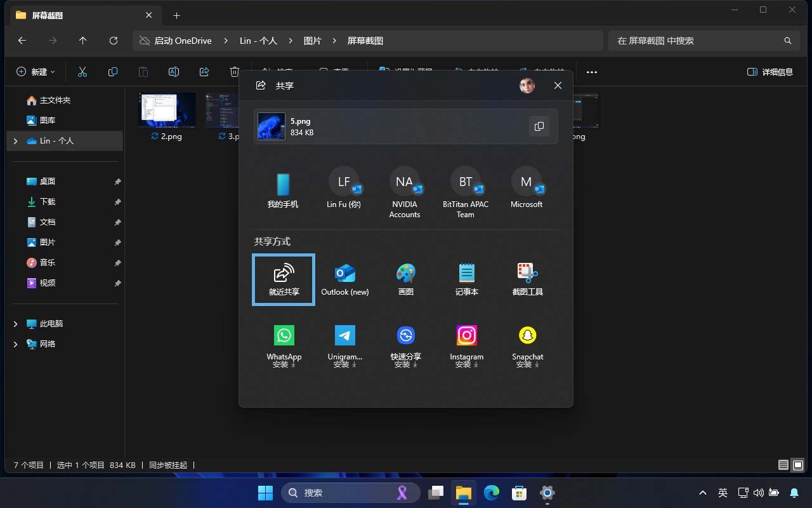812x508 pixels.
Task: Share with Microsoft contact
Action: 527,189
